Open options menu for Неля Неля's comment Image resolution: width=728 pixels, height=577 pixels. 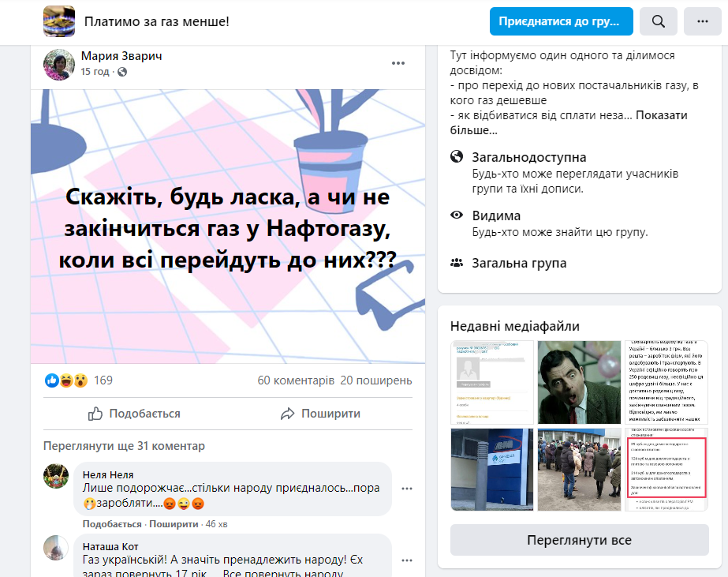(407, 489)
